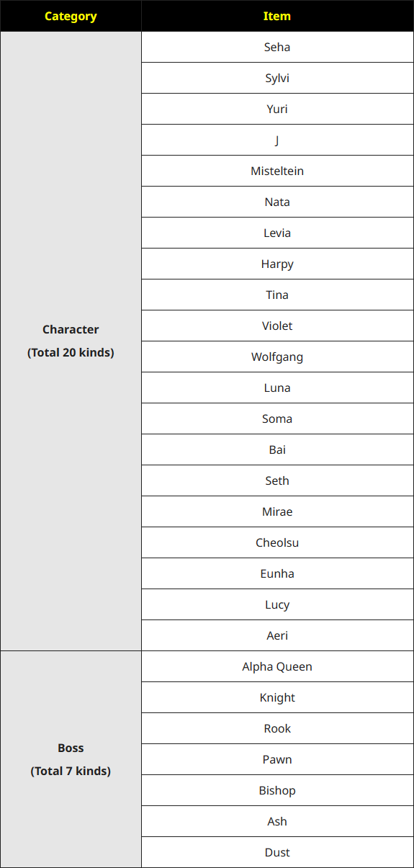
Task: Click the Character (Total 20 kinds) cell
Action: (x=71, y=341)
